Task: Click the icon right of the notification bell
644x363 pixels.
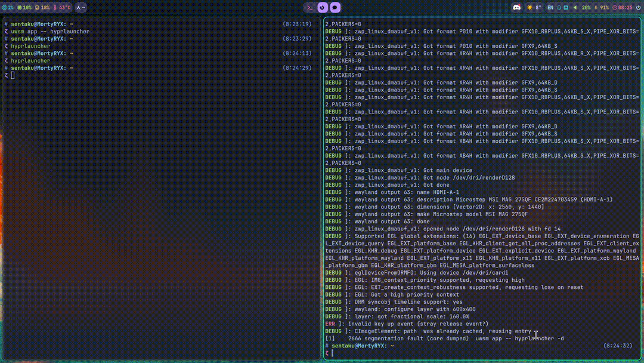Action: point(566,8)
